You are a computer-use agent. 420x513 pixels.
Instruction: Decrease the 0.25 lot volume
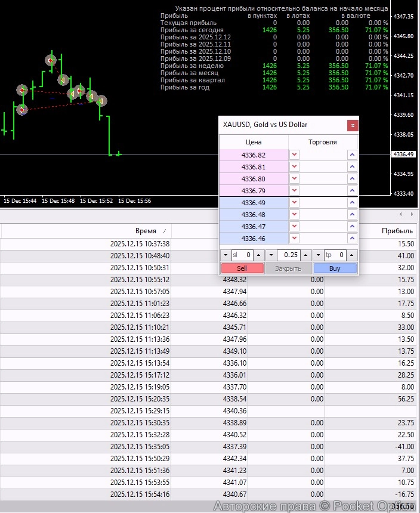[271, 255]
